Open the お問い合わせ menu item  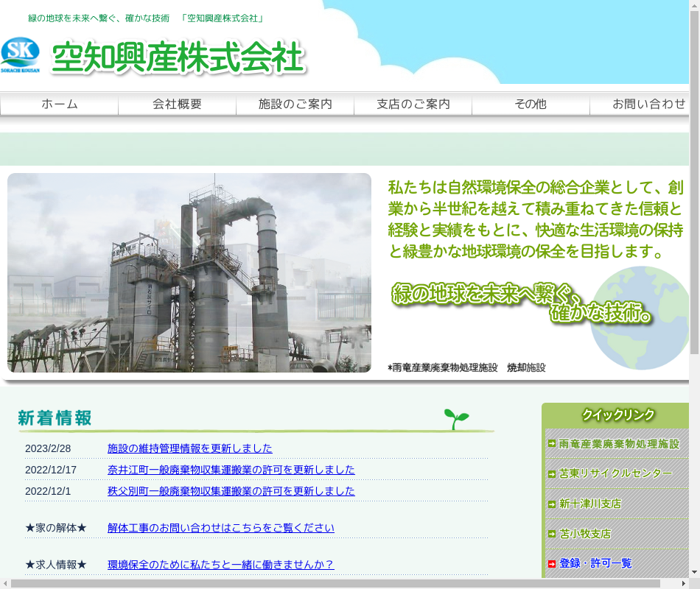[x=640, y=104]
